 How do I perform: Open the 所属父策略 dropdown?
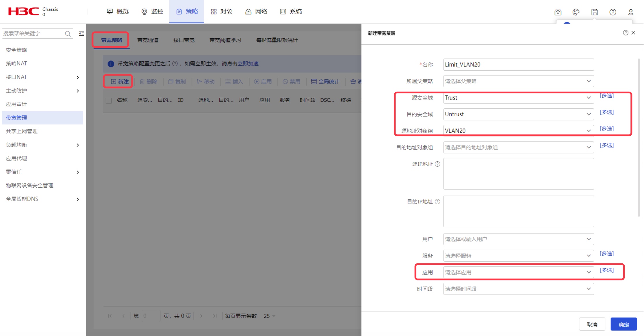click(518, 81)
